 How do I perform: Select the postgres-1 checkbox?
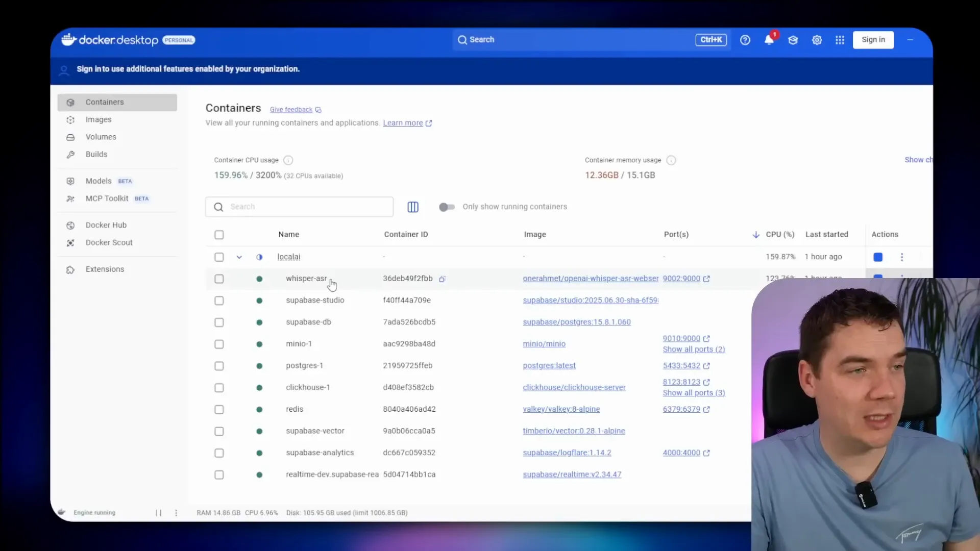point(219,366)
